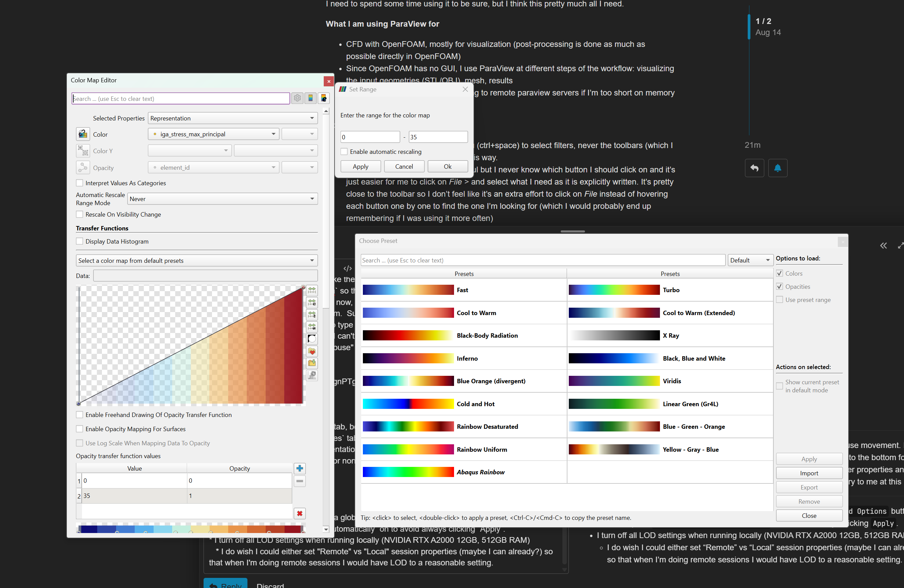Click Import in Choose Preset dialog
The image size is (904, 588).
809,473
